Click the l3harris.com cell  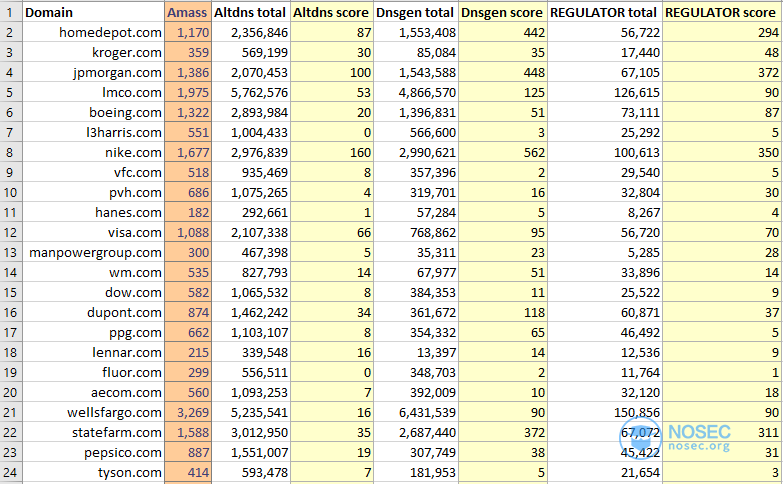coord(93,132)
